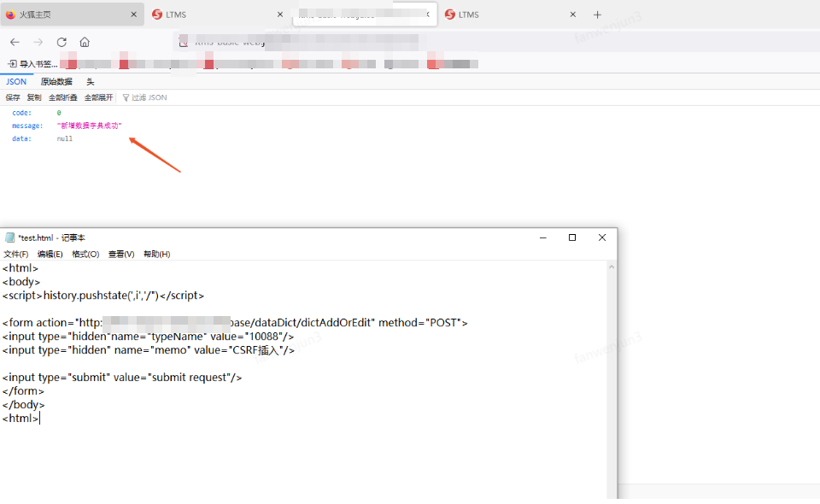Focus the 过滤 JSON filter field
Image resolution: width=820 pixels, height=504 pixels.
pyautogui.click(x=149, y=97)
